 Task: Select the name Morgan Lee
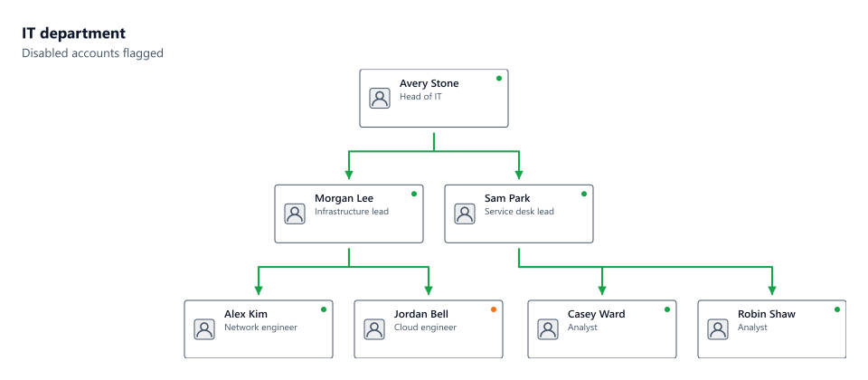click(x=344, y=198)
